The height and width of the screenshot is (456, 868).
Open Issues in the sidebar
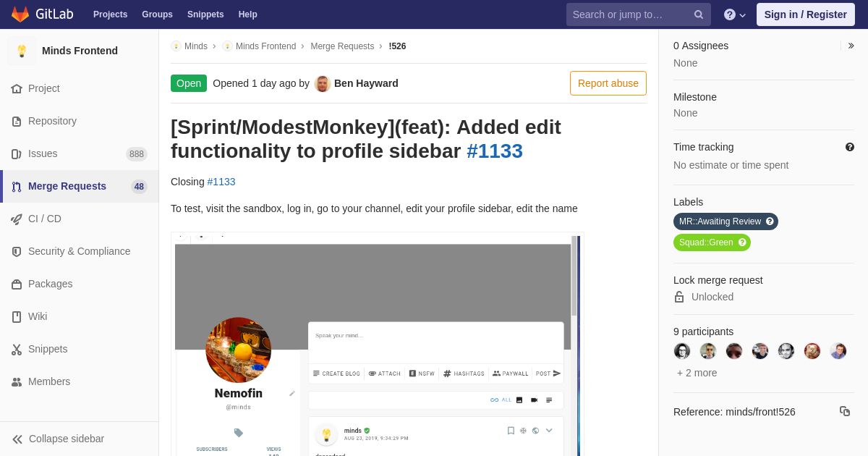click(x=43, y=153)
